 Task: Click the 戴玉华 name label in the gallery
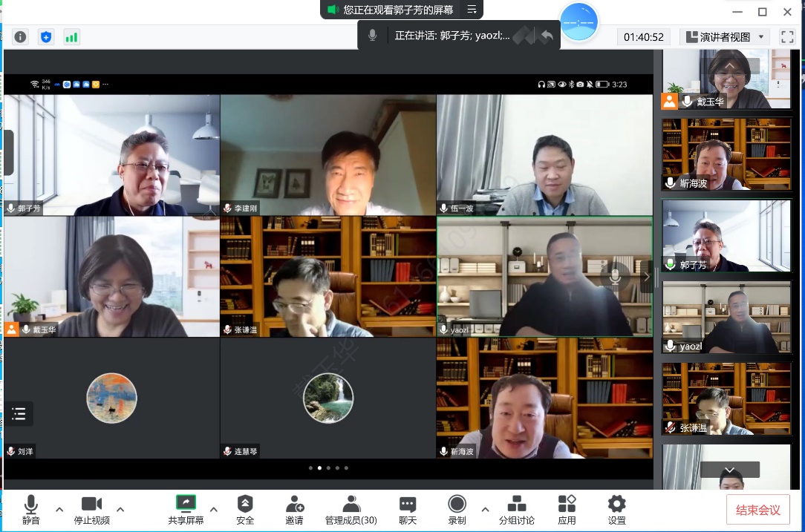pos(44,330)
